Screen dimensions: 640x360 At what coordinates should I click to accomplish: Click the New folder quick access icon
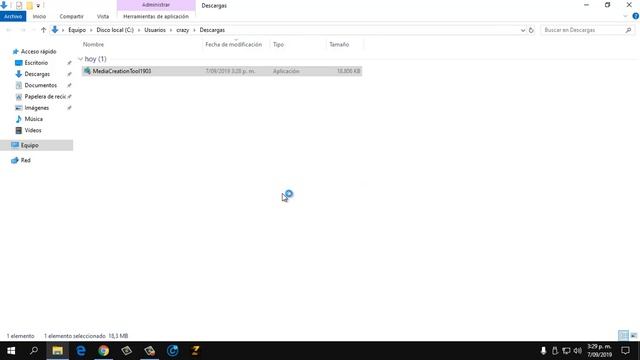pos(29,5)
